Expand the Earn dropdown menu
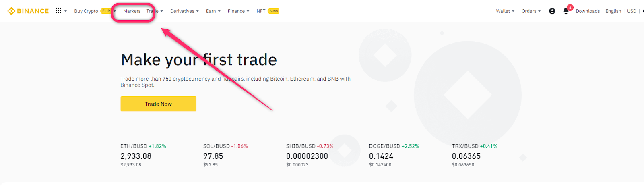Viewport: 644px width, 193px height. tap(213, 11)
